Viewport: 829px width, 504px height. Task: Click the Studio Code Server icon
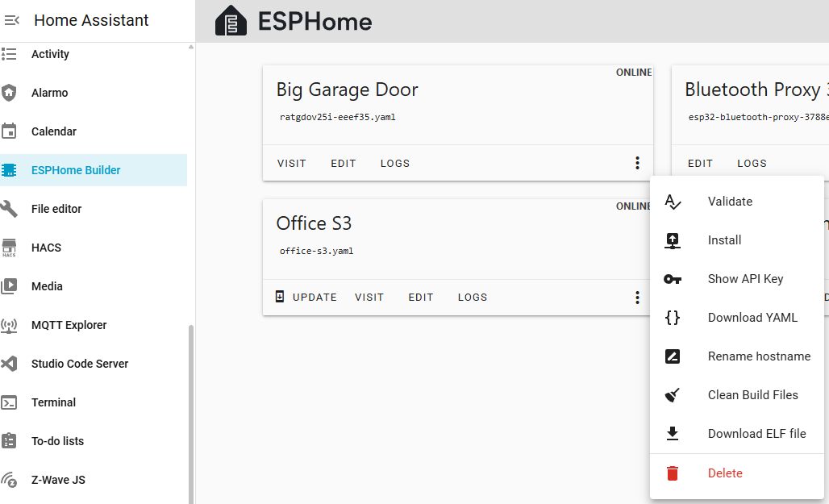coord(9,364)
